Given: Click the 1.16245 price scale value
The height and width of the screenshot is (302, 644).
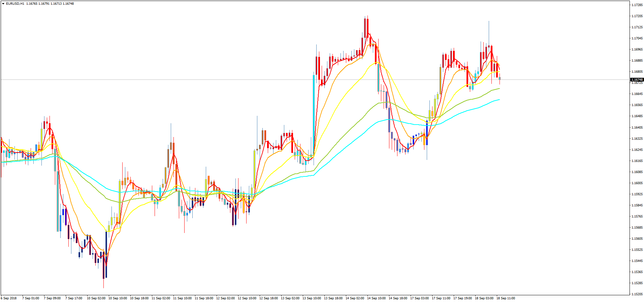Looking at the screenshot, I should (637, 150).
